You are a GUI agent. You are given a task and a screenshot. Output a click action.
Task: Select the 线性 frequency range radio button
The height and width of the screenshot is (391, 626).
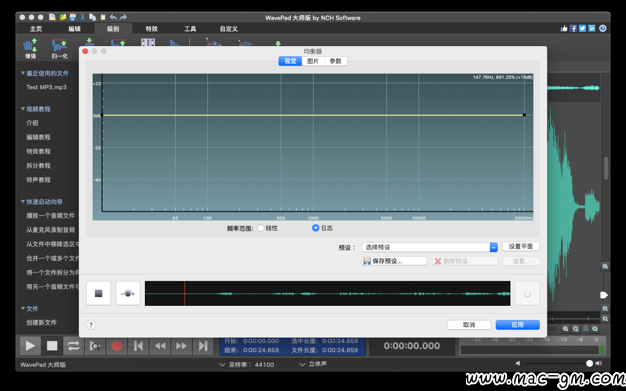261,228
